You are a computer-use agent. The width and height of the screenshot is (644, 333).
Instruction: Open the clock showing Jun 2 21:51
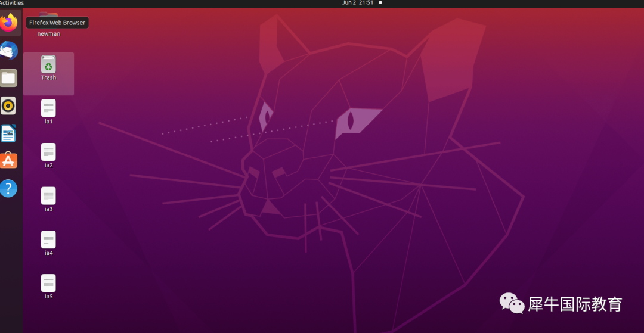click(357, 3)
